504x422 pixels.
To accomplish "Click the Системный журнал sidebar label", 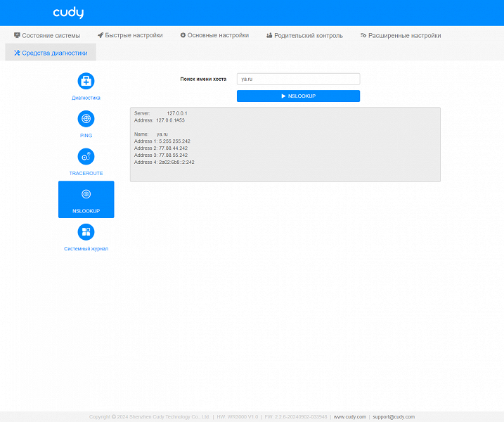I will 86,249.
